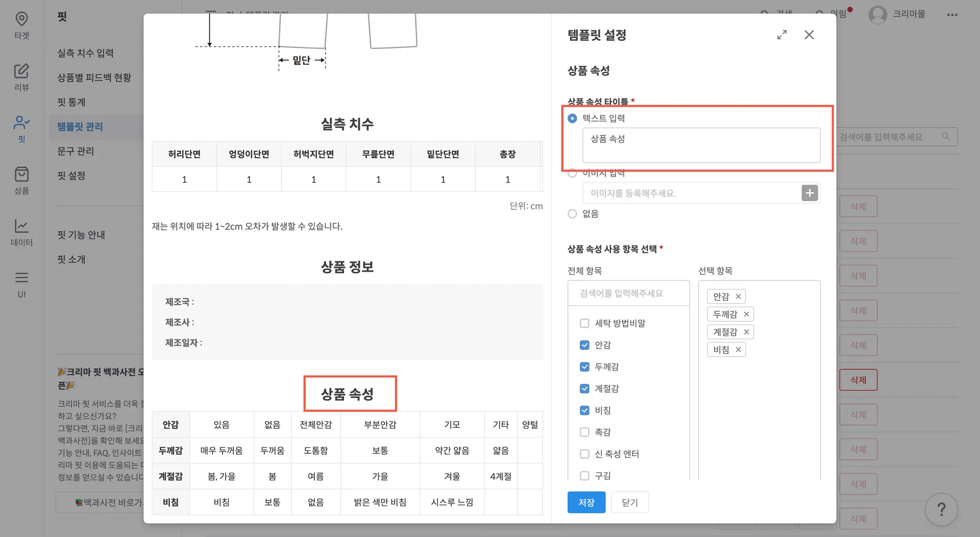Image resolution: width=980 pixels, height=537 pixels.
Task: Click the 닫기 button
Action: [630, 503]
